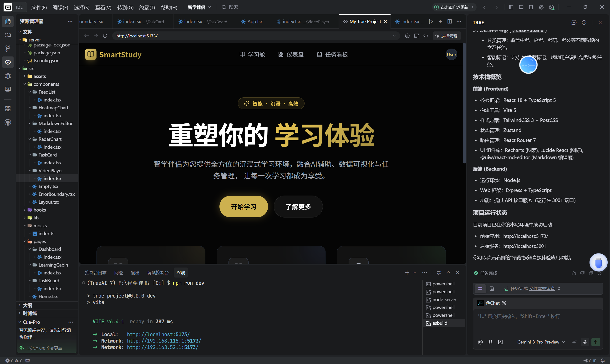Open the http://localhost:3001 link
This screenshot has height=364, width=610.
click(524, 246)
